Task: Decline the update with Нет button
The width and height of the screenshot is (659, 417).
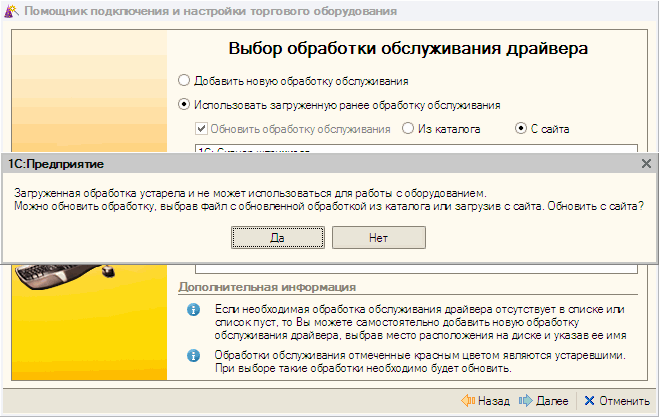Action: (378, 238)
